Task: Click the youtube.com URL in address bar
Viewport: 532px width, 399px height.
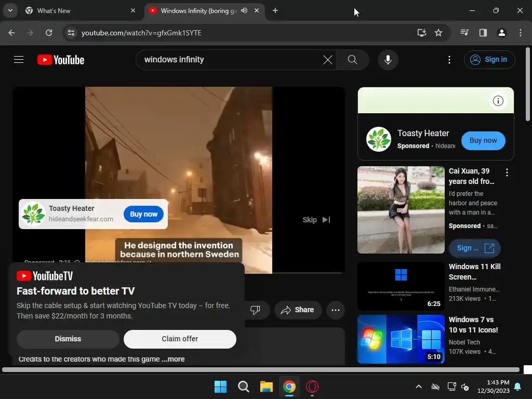Action: tap(141, 33)
